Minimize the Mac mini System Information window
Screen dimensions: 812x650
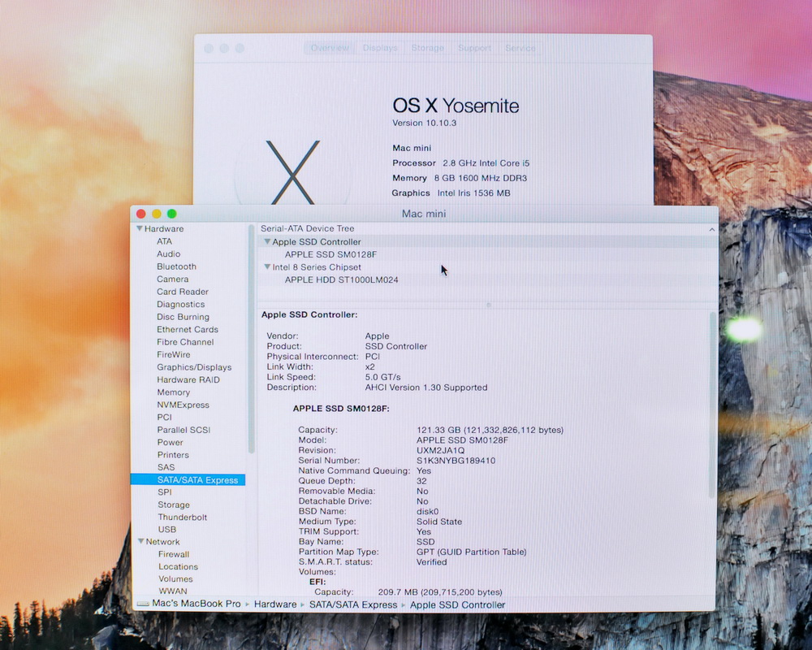coord(157,214)
